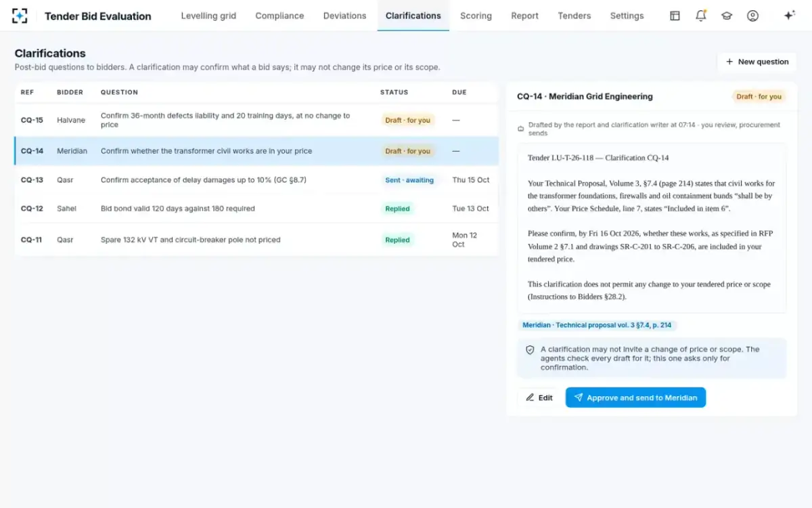
Task: Open the CQ-12 Sahel bid bond row
Action: coord(256,209)
